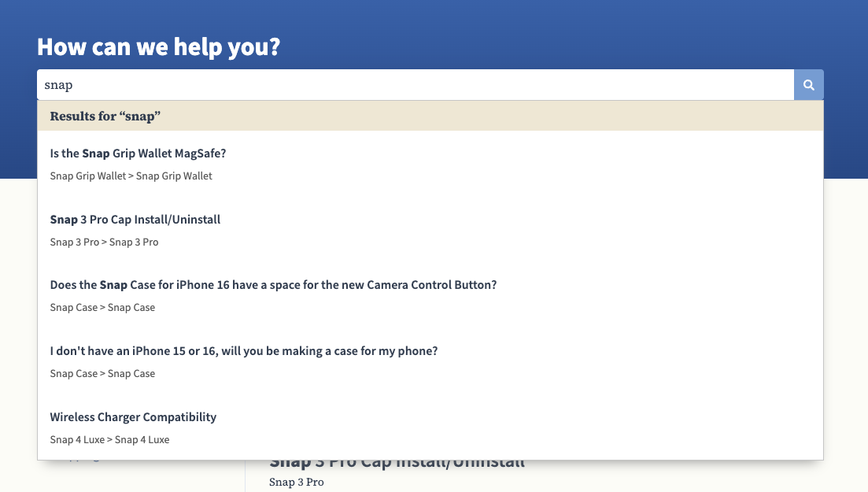The width and height of the screenshot is (868, 492).
Task: Focus the search field containing "snap"
Action: 415,85
